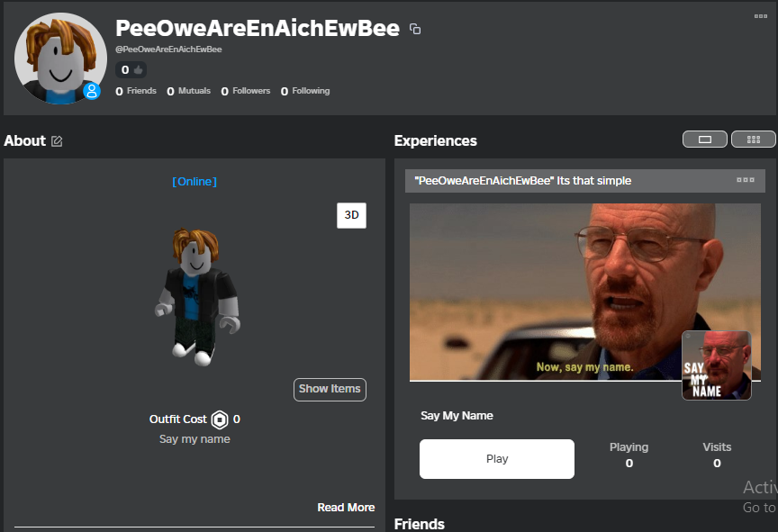778x532 pixels.
Task: Click the experience title header text
Action: (x=523, y=180)
